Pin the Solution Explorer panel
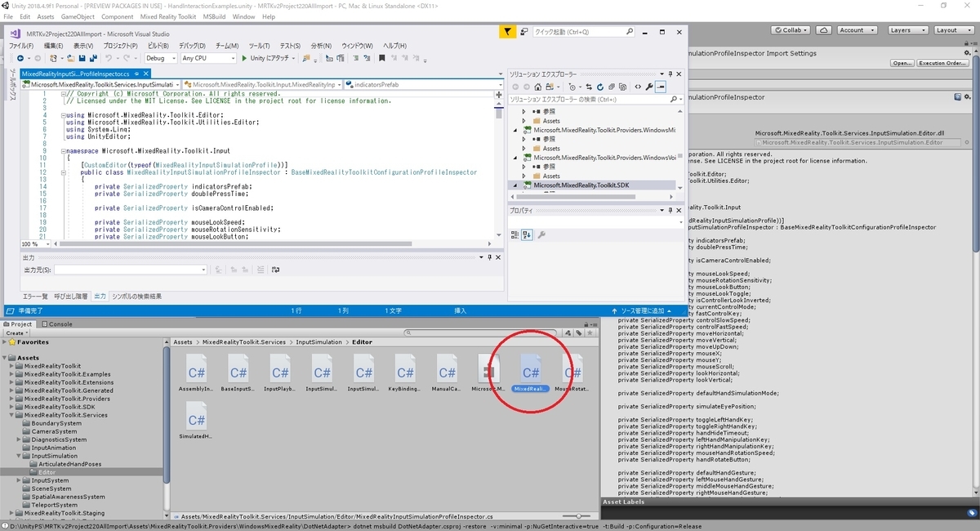This screenshot has height=531, width=980. pyautogui.click(x=670, y=74)
